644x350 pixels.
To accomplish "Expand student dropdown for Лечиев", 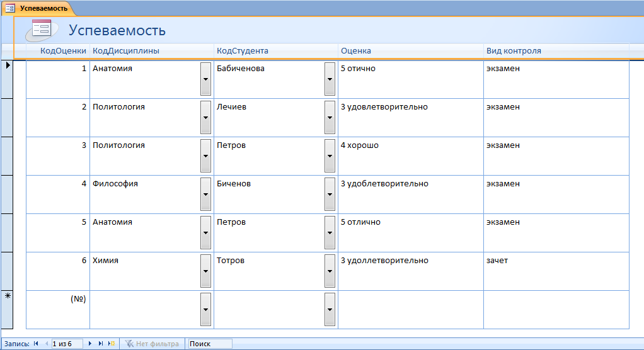I will (330, 118).
